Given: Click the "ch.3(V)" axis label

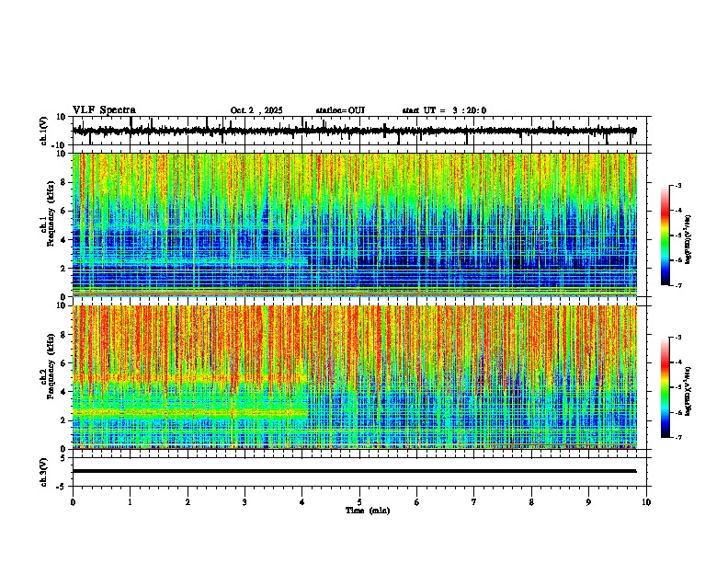Looking at the screenshot, I should [44, 472].
